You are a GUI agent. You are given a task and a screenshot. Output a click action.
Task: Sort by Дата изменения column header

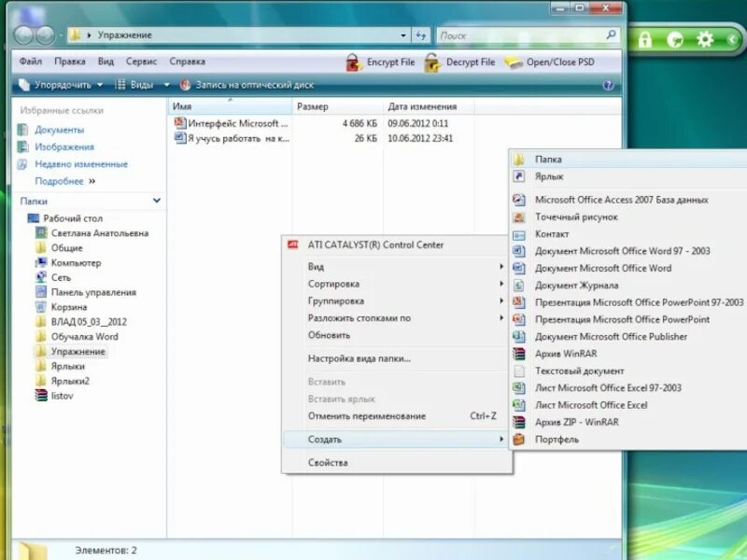[429, 106]
